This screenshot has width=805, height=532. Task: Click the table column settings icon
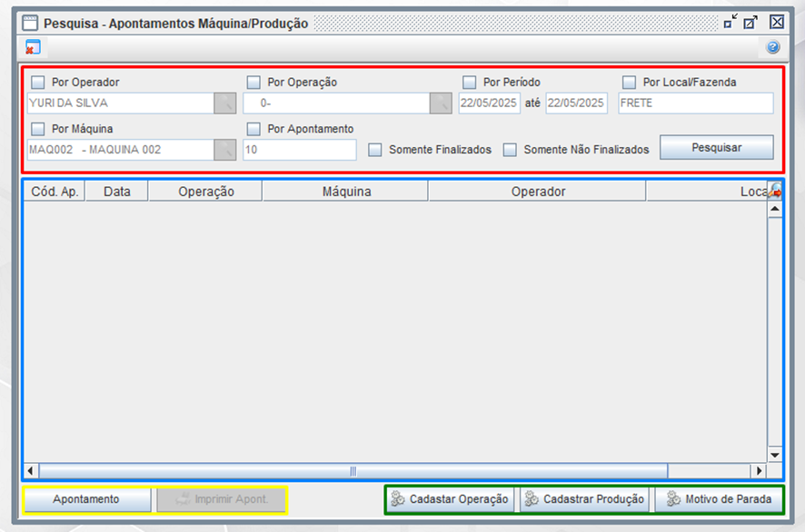click(775, 191)
